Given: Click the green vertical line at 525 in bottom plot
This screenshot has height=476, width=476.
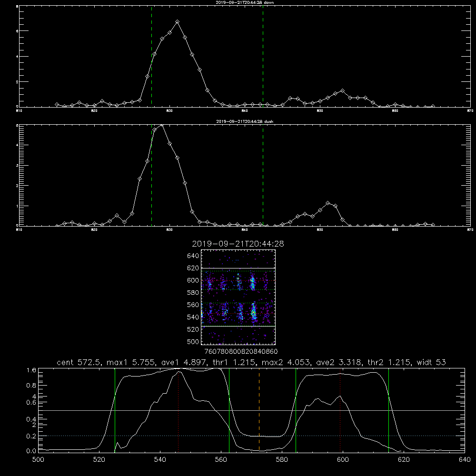Looking at the screenshot, I should [x=115, y=410].
